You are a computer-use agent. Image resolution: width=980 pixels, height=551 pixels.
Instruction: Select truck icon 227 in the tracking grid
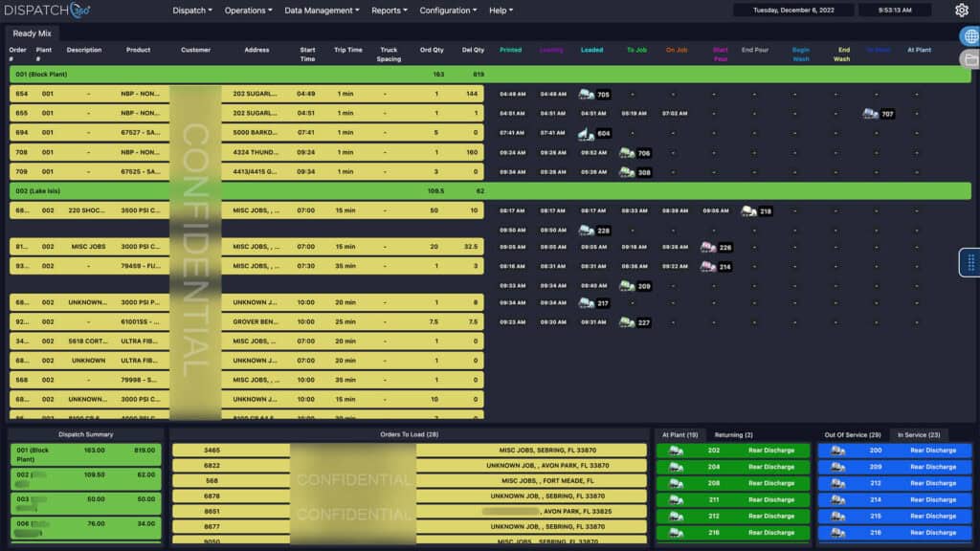628,323
